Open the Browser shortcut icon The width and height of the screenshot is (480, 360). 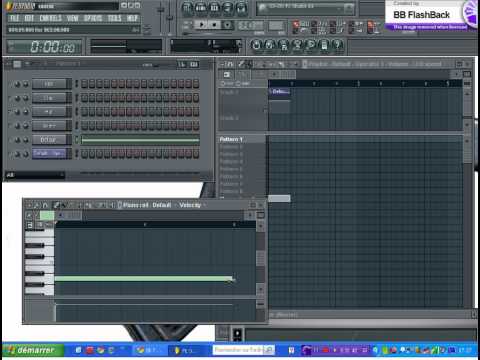pyautogui.click(x=228, y=7)
